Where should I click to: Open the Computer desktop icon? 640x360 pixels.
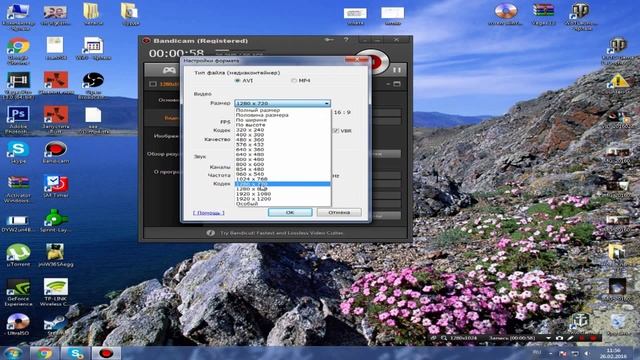[18, 16]
